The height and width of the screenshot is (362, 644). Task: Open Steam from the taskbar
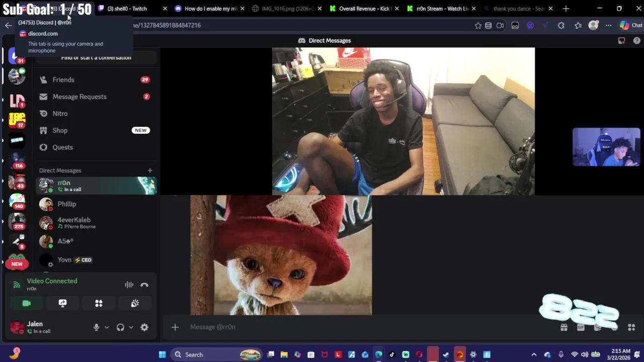pos(446,354)
